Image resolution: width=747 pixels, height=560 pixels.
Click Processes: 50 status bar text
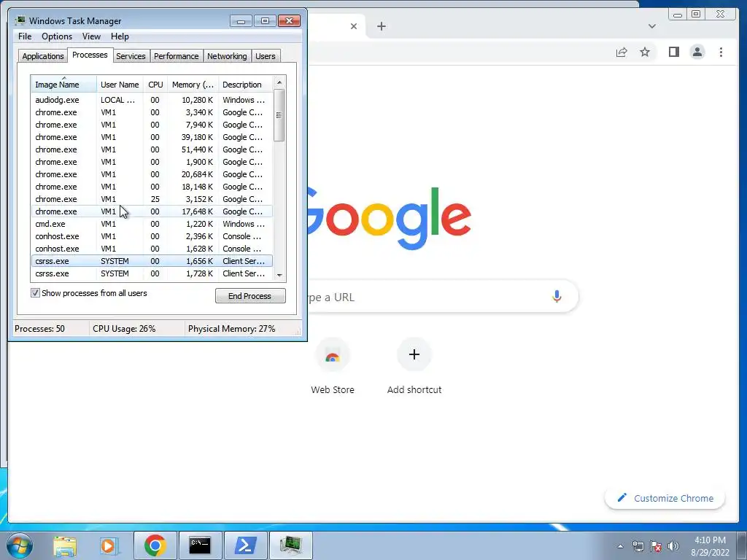39,329
